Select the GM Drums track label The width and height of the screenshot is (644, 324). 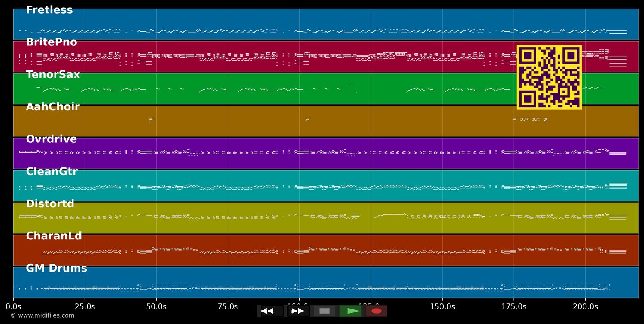[x=56, y=269]
